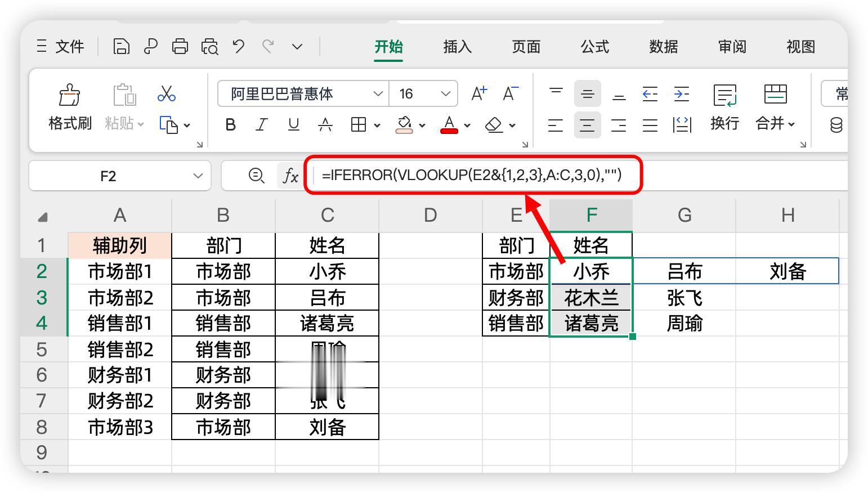
Task: Apply the red font color
Action: (449, 124)
